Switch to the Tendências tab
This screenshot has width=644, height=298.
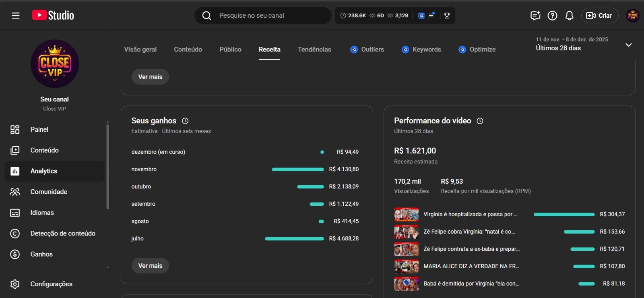314,50
